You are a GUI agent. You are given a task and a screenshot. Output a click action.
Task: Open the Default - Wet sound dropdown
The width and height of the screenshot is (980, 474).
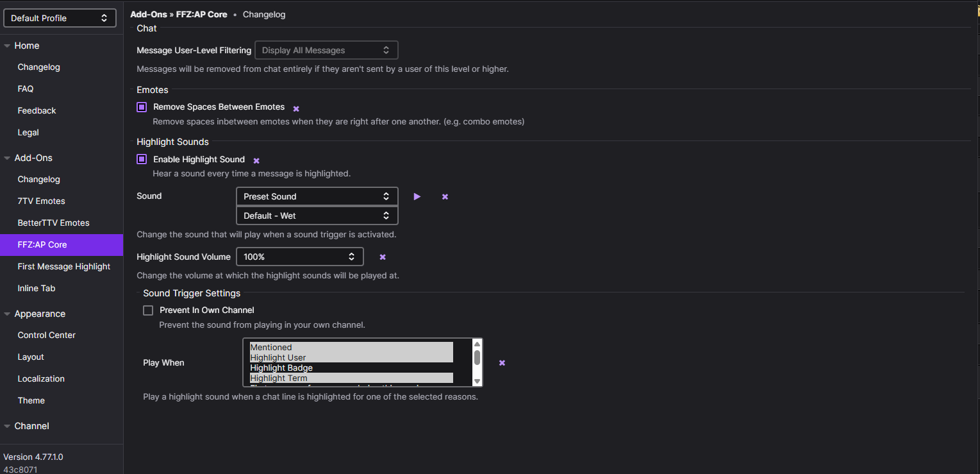click(x=317, y=216)
